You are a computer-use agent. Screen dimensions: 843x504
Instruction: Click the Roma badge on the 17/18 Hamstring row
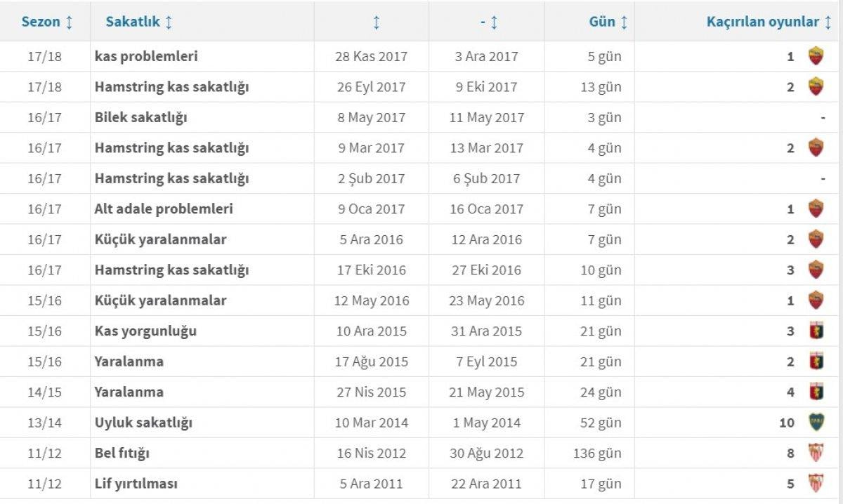815,87
